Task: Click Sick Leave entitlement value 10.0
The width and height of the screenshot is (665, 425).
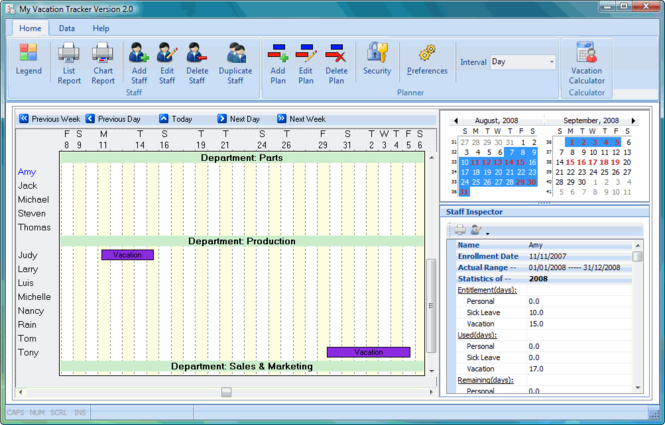Action: [x=536, y=313]
